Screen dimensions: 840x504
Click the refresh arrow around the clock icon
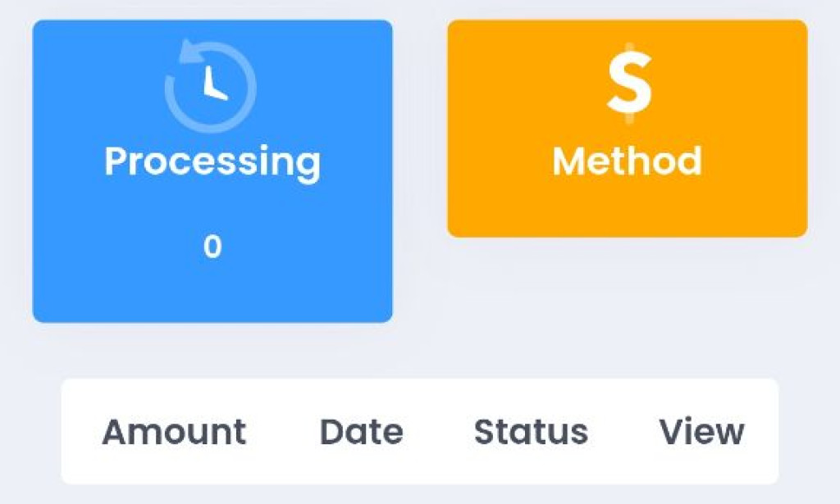click(x=189, y=51)
